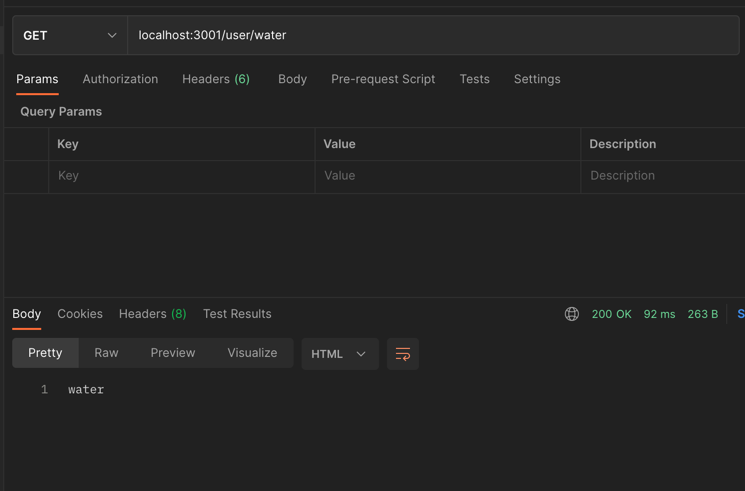
Task: Open the Settings tab
Action: 537,79
